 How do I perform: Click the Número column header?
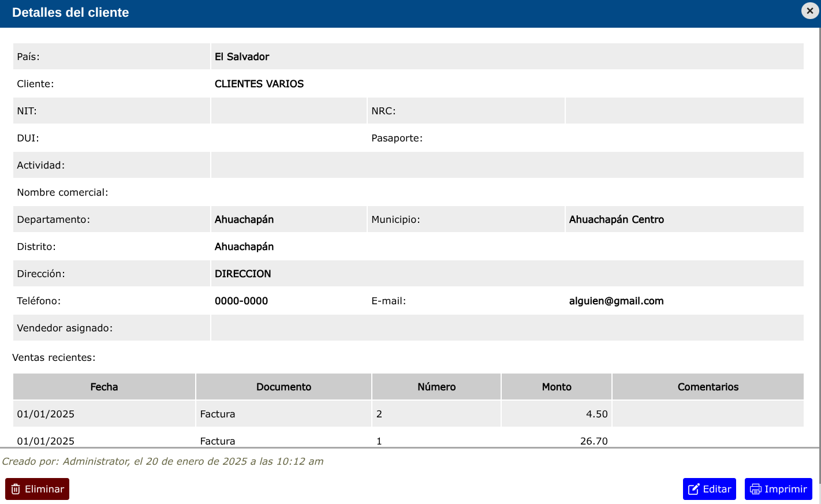[x=436, y=387]
